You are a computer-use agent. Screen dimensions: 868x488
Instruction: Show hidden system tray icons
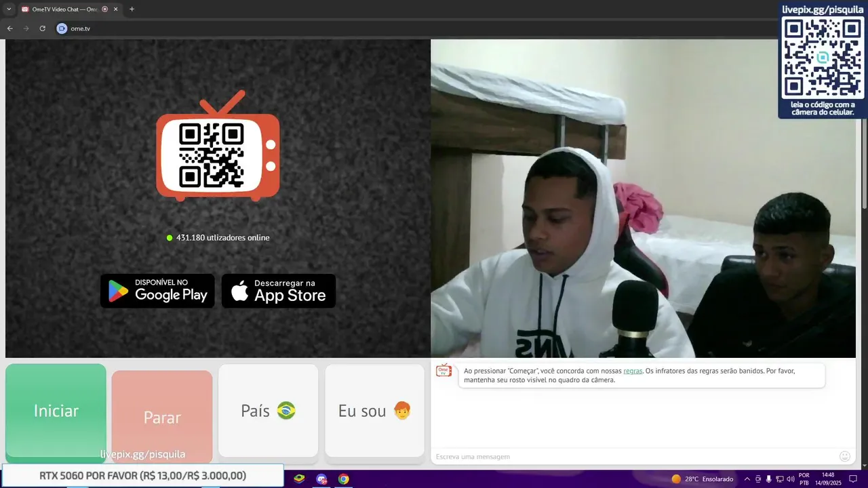click(x=747, y=479)
